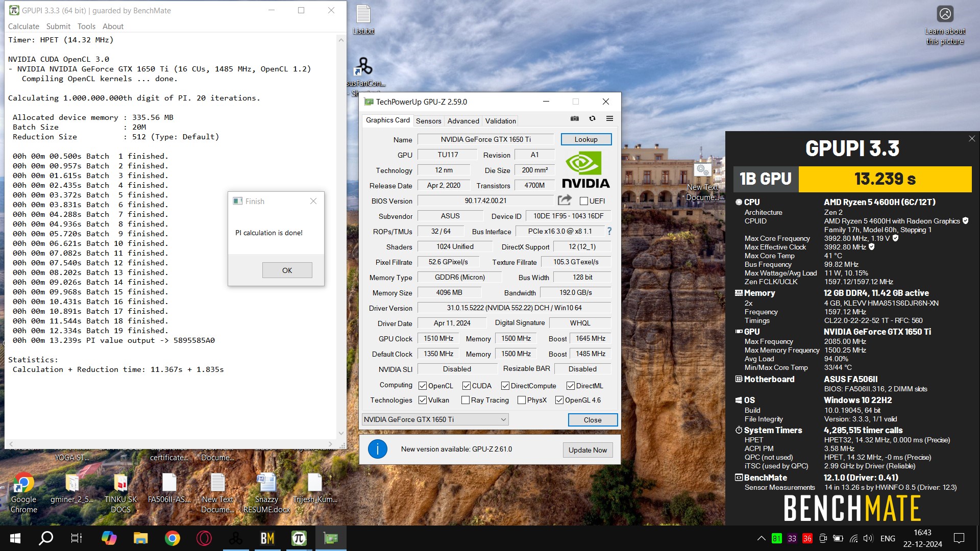
Task: Open the Snazzy RESUME.docx desktop file
Action: point(266,492)
